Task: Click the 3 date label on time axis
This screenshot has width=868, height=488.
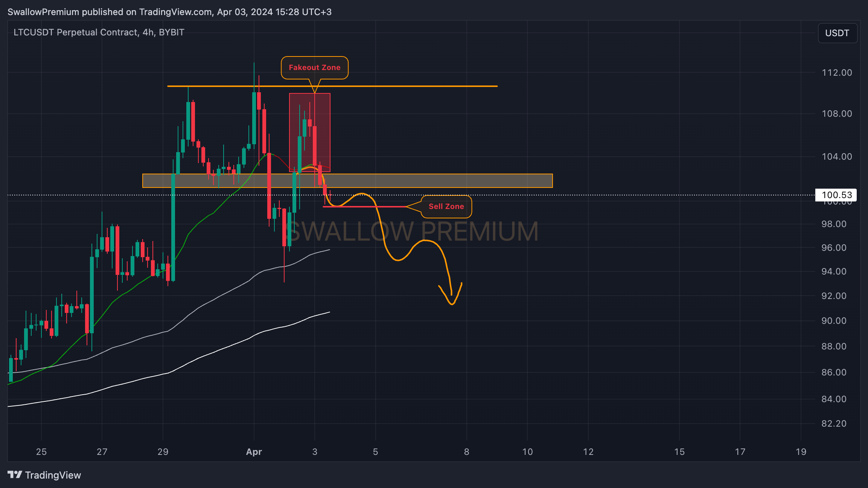Action: (315, 452)
